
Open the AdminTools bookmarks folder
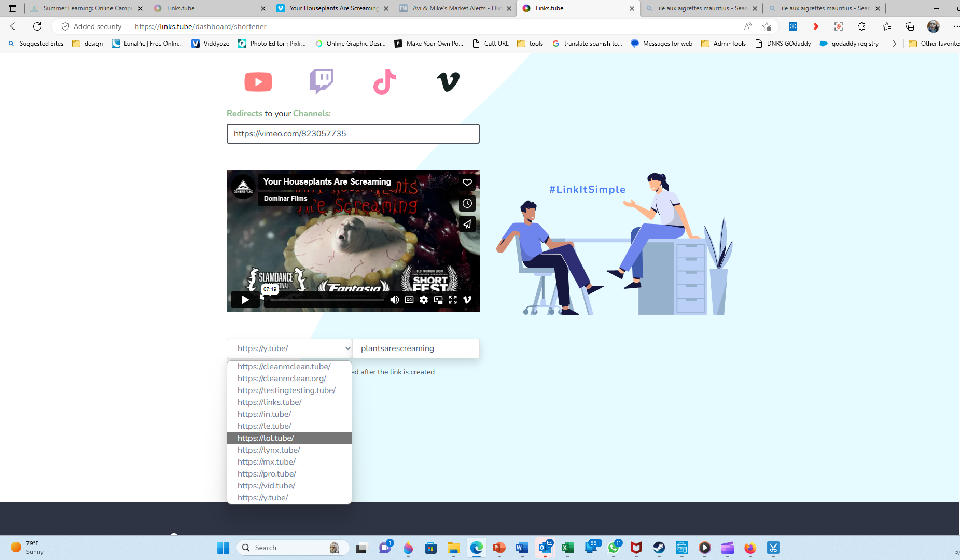coord(724,44)
